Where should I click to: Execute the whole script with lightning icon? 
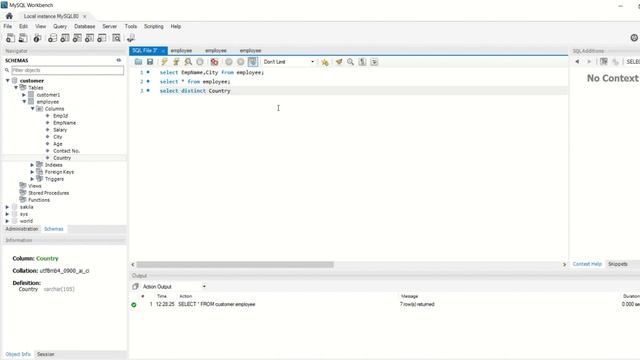[x=164, y=62]
